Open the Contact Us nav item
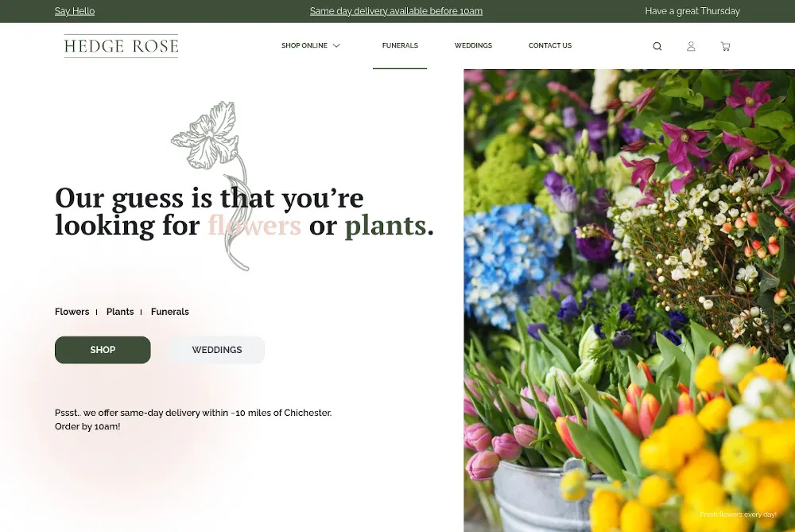Viewport: 795px width, 532px height. coord(550,45)
